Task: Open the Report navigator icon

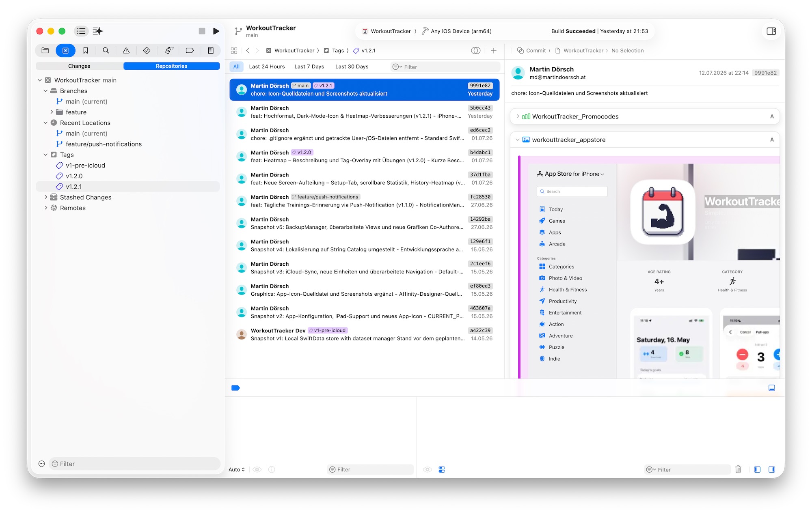Action: [x=211, y=51]
